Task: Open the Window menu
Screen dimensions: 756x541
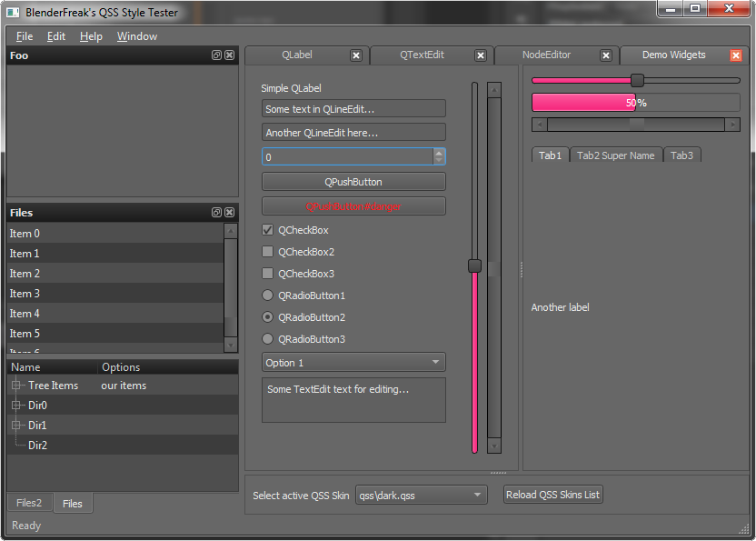Action: pyautogui.click(x=137, y=36)
